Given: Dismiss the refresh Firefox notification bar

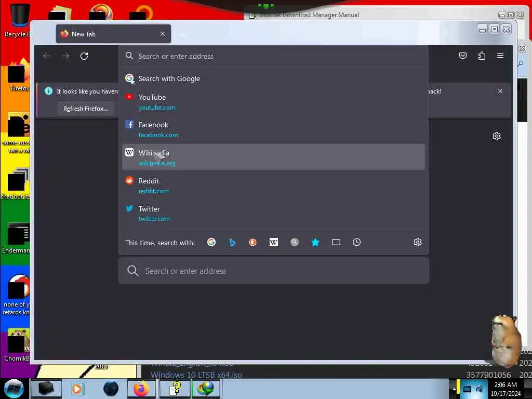Looking at the screenshot, I should tap(500, 91).
